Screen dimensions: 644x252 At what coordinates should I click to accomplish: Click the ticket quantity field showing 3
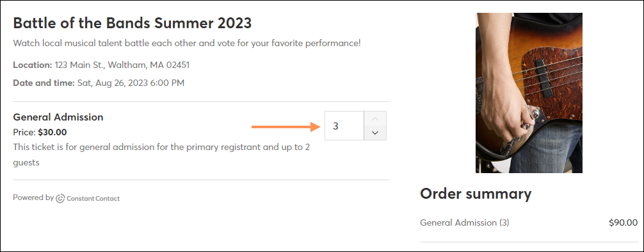click(344, 126)
